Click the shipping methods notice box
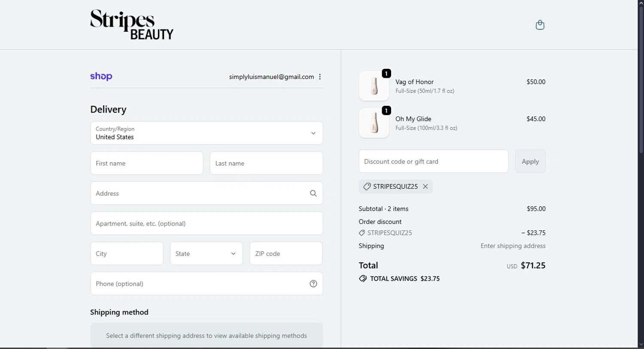 (x=207, y=335)
